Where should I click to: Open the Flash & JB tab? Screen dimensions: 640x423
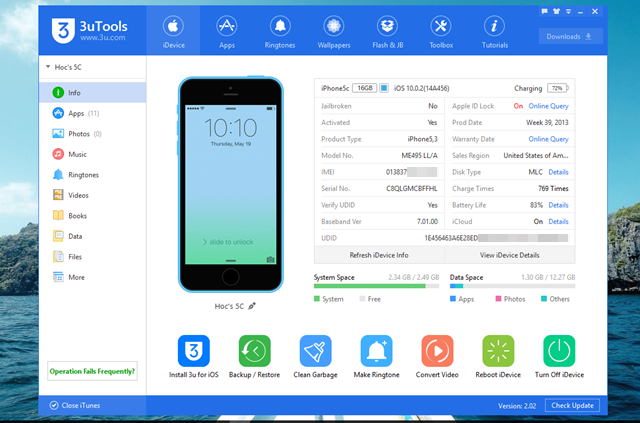pyautogui.click(x=387, y=31)
